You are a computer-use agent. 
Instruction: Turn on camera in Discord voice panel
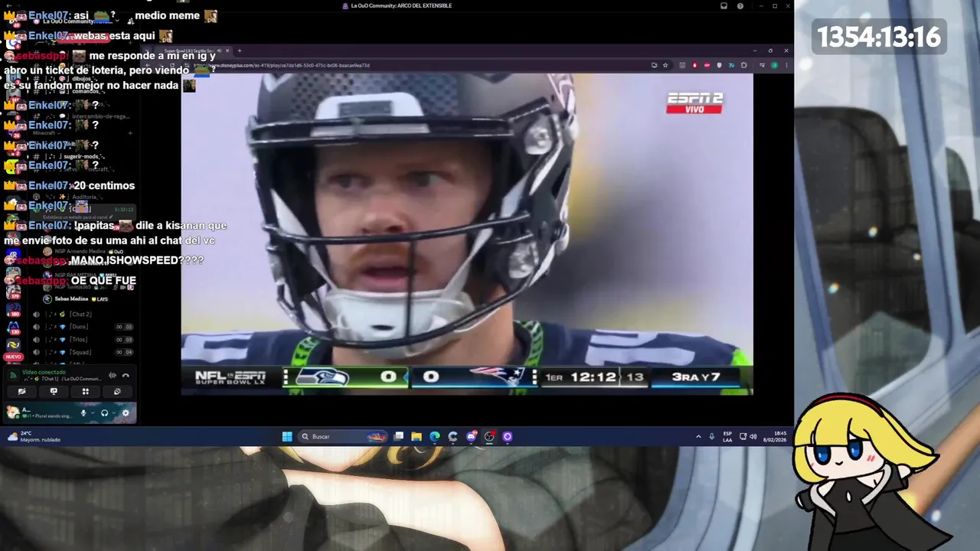coord(22,391)
